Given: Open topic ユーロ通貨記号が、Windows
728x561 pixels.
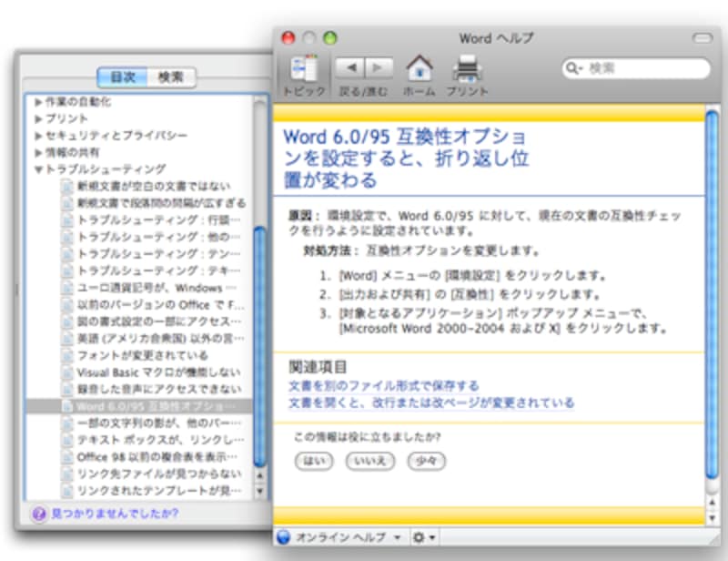Looking at the screenshot, I should (157, 288).
